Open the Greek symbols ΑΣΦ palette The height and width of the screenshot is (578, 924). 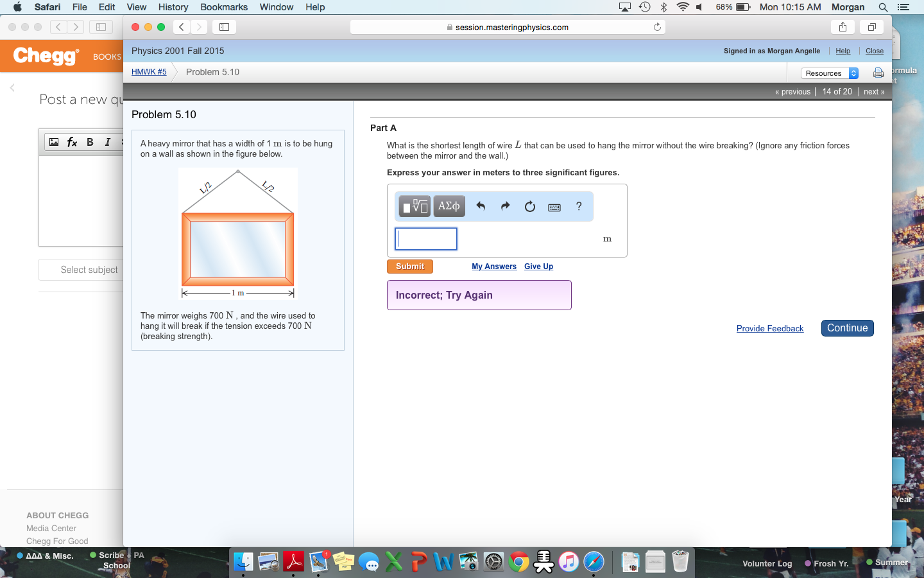(449, 206)
